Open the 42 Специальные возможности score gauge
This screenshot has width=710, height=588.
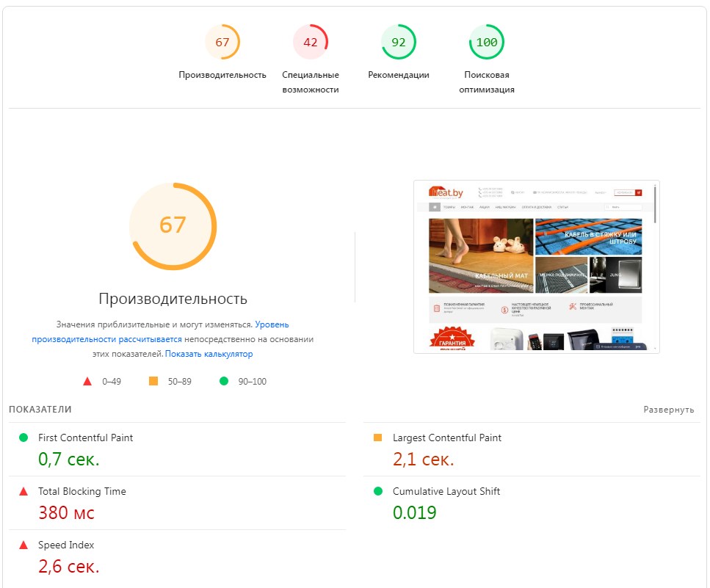[x=311, y=42]
